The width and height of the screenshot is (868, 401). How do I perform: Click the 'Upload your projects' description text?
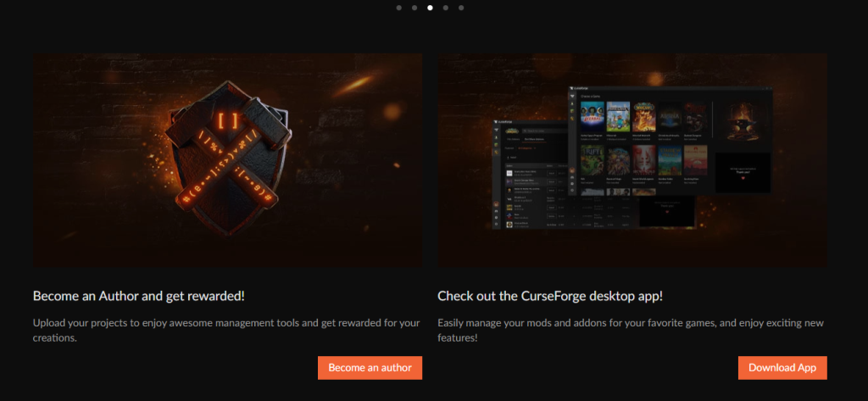click(x=226, y=330)
